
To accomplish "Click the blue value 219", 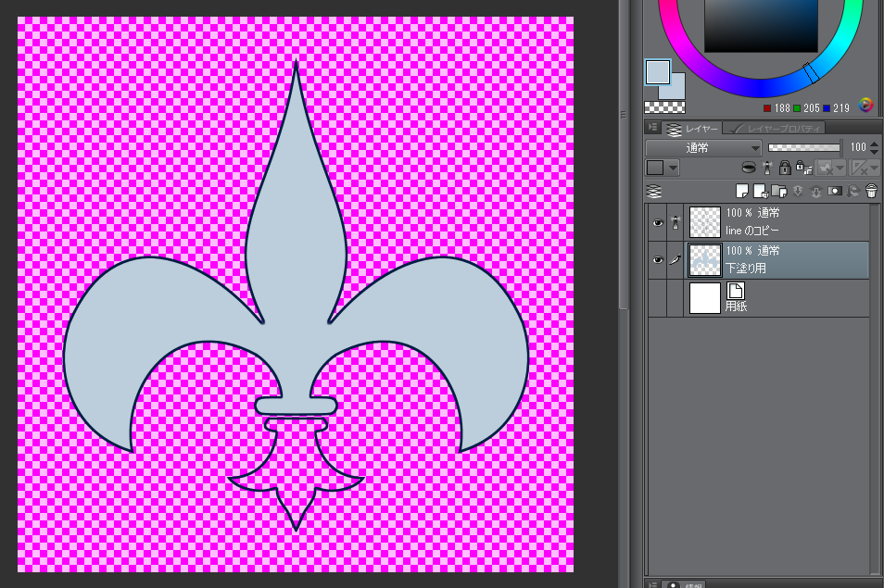I will (x=841, y=108).
